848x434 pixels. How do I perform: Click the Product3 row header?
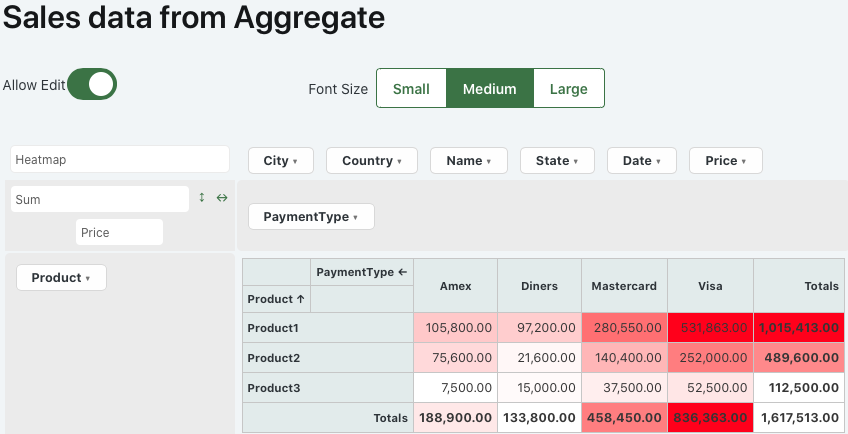pos(328,388)
